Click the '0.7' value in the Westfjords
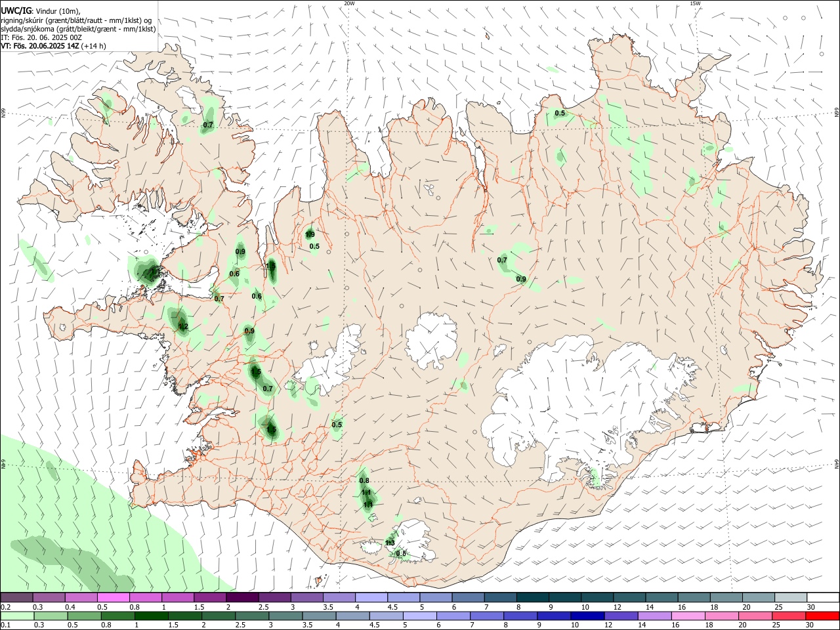 (208, 125)
